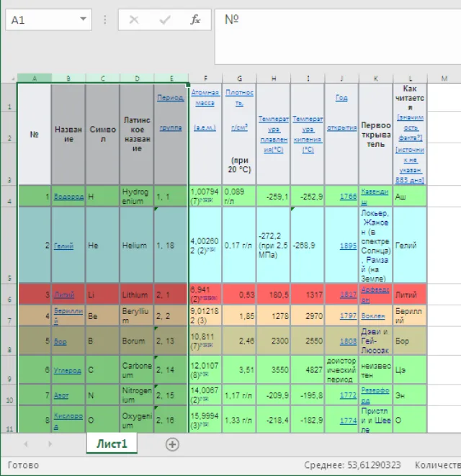461x476 pixels.
Task: Open the Name Box dropdown arrow
Action: pos(83,19)
